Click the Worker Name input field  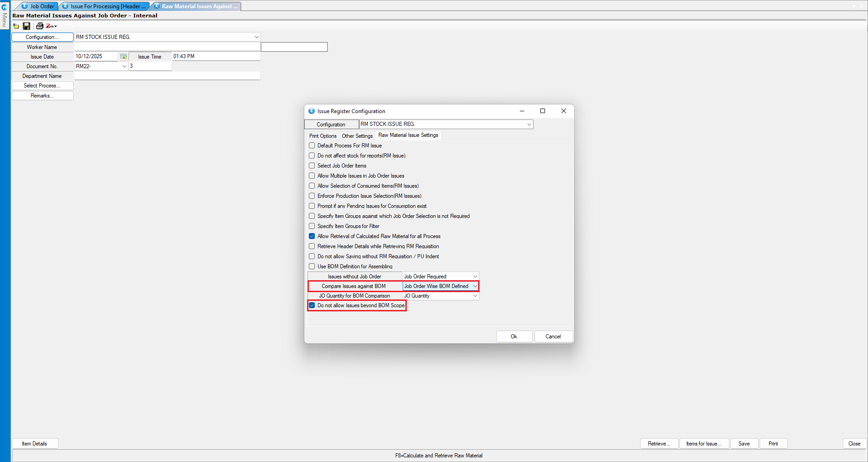tap(167, 47)
